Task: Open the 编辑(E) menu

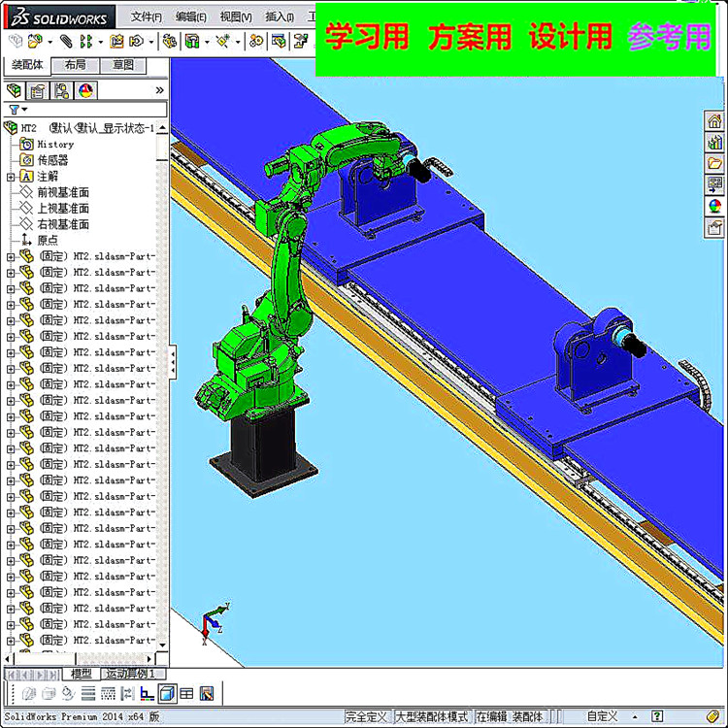Action: pos(191,17)
